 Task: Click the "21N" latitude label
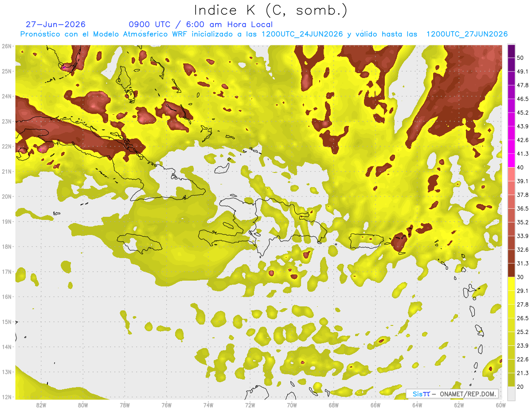pyautogui.click(x=6, y=172)
